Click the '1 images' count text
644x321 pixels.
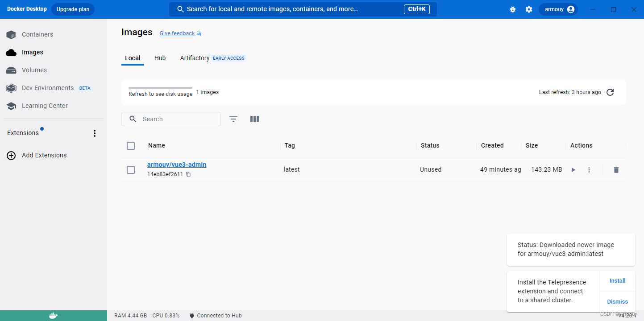pos(208,92)
